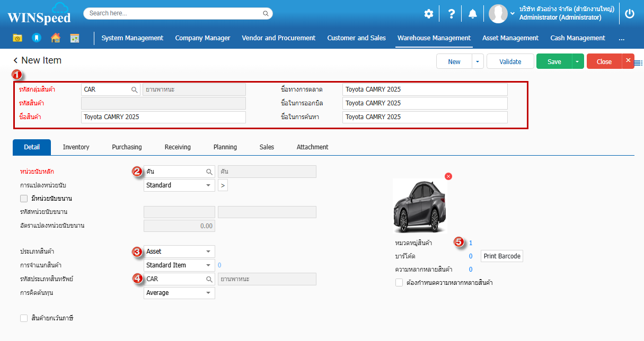Remove the car image with red X
This screenshot has width=644, height=341.
448,176
